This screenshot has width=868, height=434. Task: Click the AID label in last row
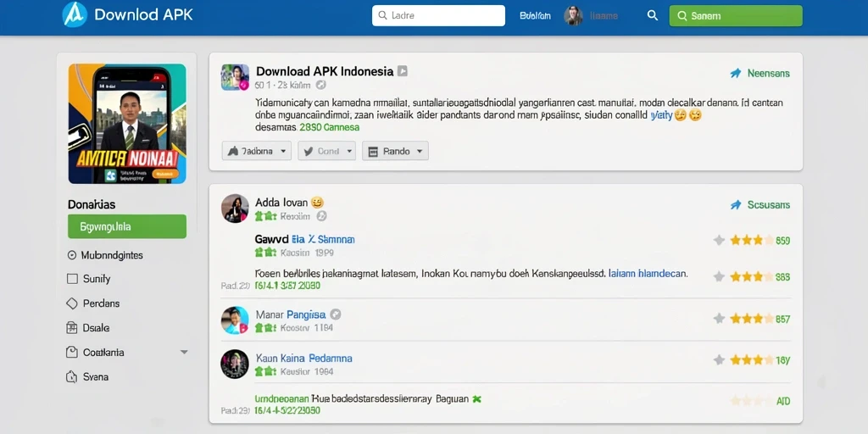pyautogui.click(x=783, y=401)
